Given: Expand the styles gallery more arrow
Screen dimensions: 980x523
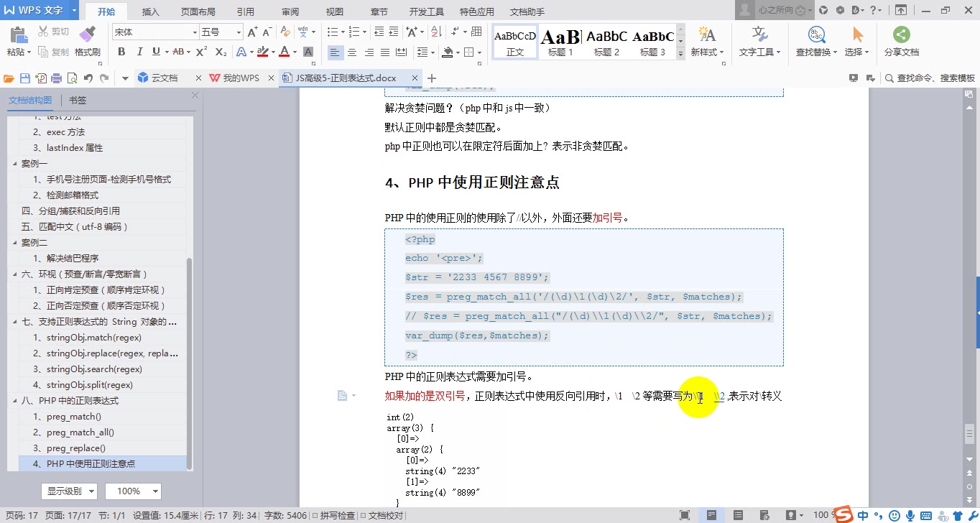Looking at the screenshot, I should [680, 53].
